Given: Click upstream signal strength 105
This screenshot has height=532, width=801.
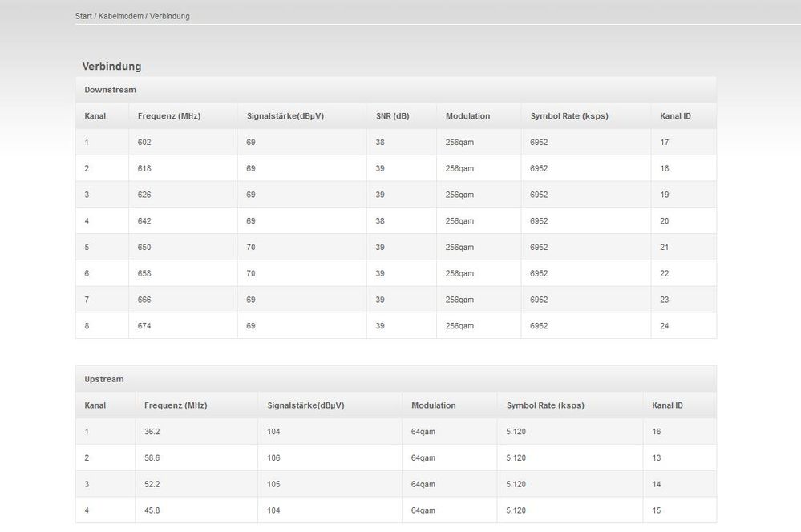Looking at the screenshot, I should [273, 484].
